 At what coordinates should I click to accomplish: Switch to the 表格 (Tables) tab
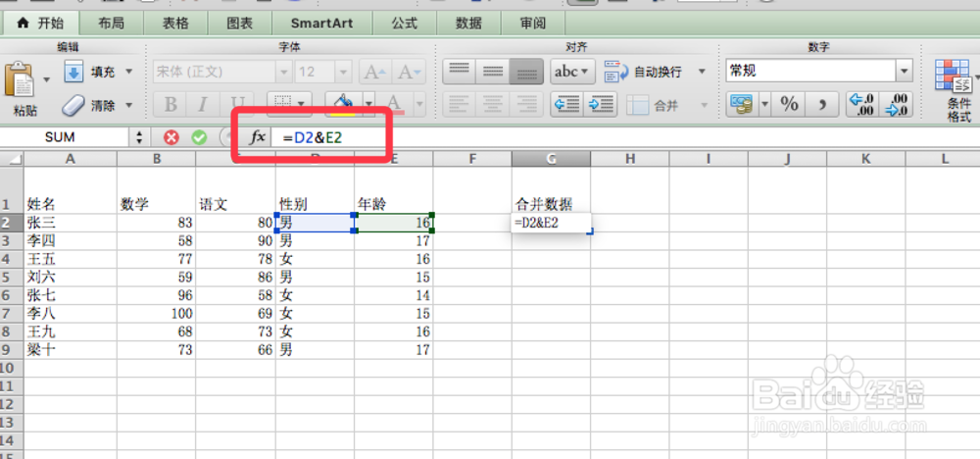point(175,24)
